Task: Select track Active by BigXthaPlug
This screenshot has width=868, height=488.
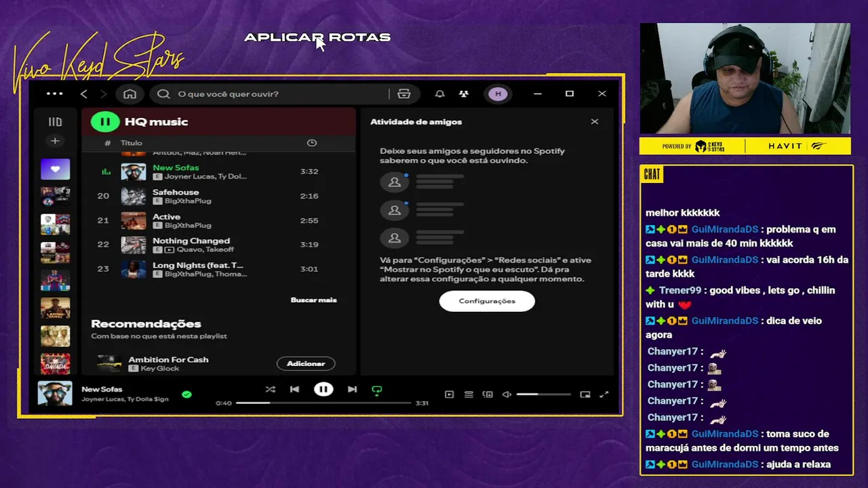Action: coord(218,221)
